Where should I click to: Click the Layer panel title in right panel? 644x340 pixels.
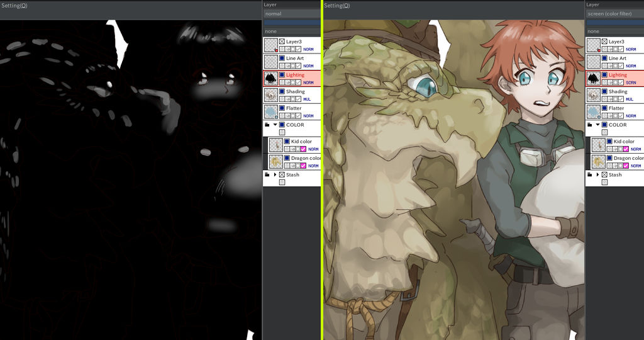592,4
